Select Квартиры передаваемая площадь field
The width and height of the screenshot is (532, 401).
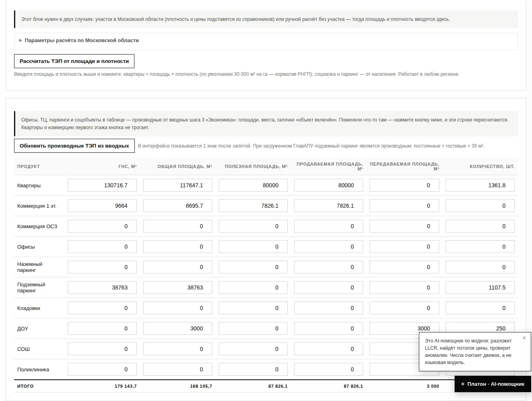click(404, 185)
